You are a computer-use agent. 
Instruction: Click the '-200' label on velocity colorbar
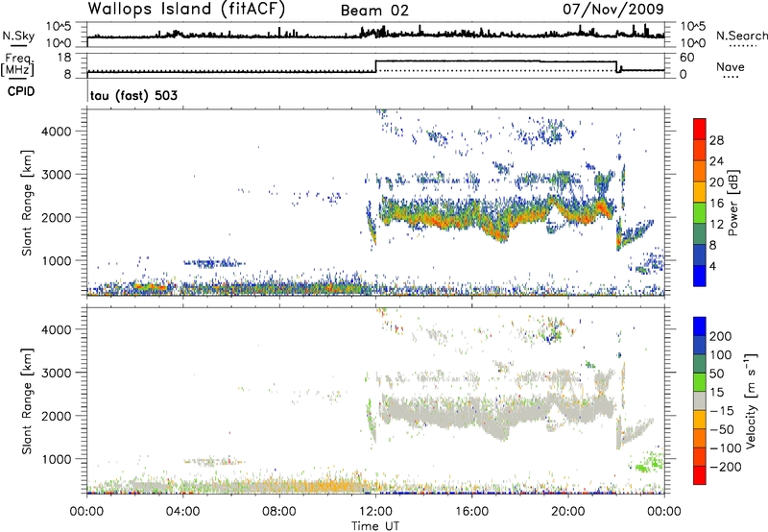coord(726,467)
